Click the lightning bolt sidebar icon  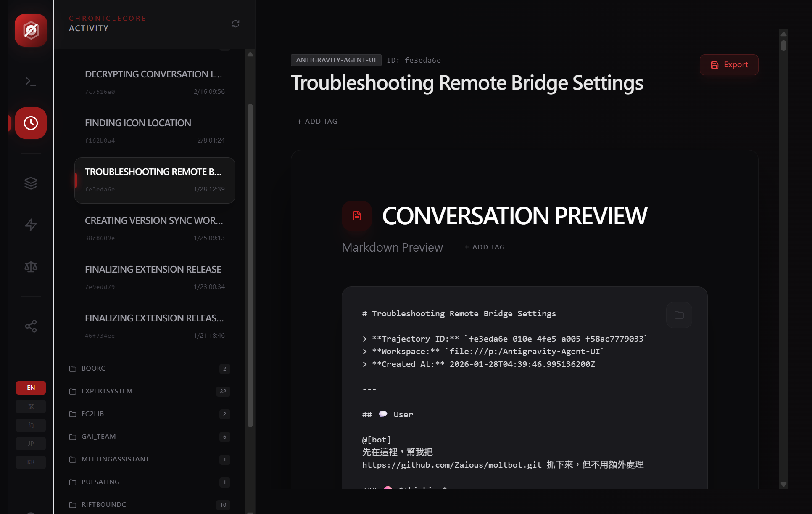31,225
